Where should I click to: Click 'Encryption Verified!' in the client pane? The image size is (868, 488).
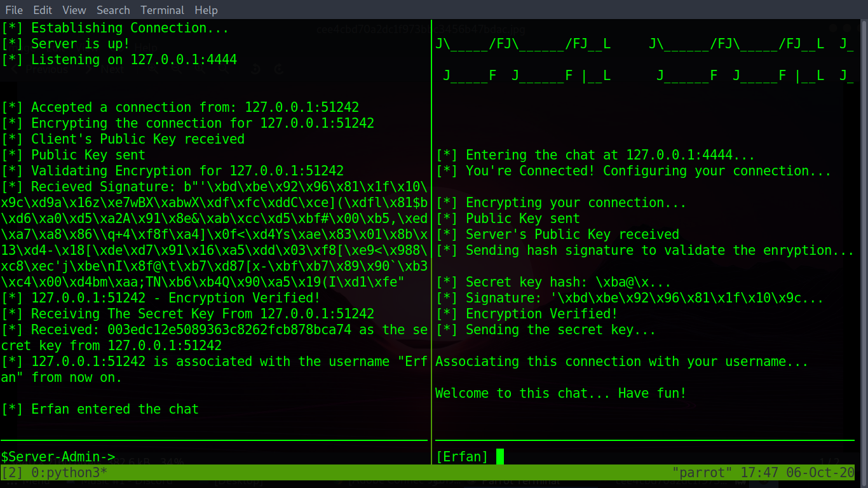click(527, 314)
